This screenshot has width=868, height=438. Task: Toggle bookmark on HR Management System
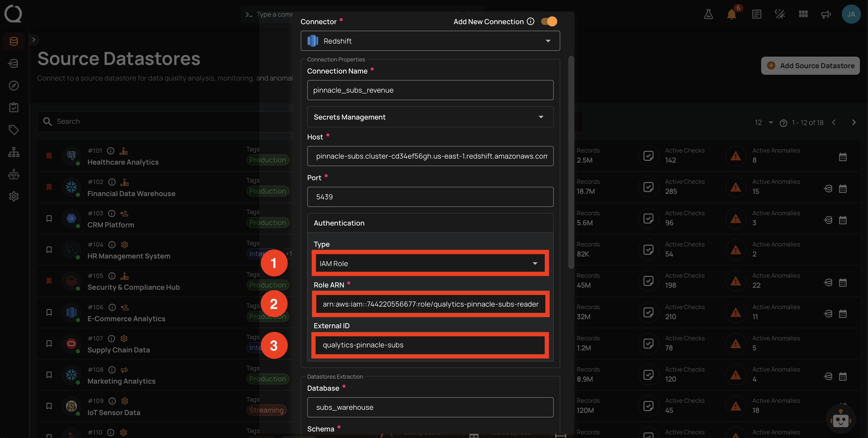click(x=49, y=250)
